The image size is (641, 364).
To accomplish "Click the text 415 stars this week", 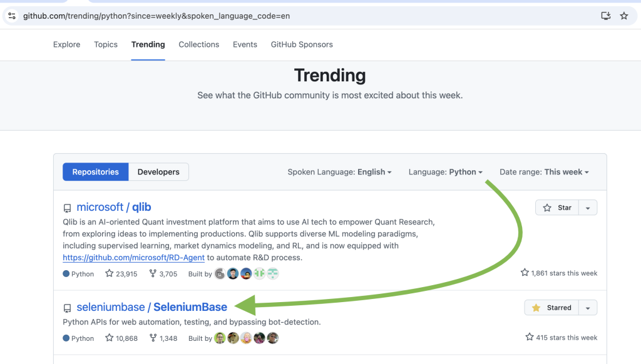I will (x=562, y=338).
